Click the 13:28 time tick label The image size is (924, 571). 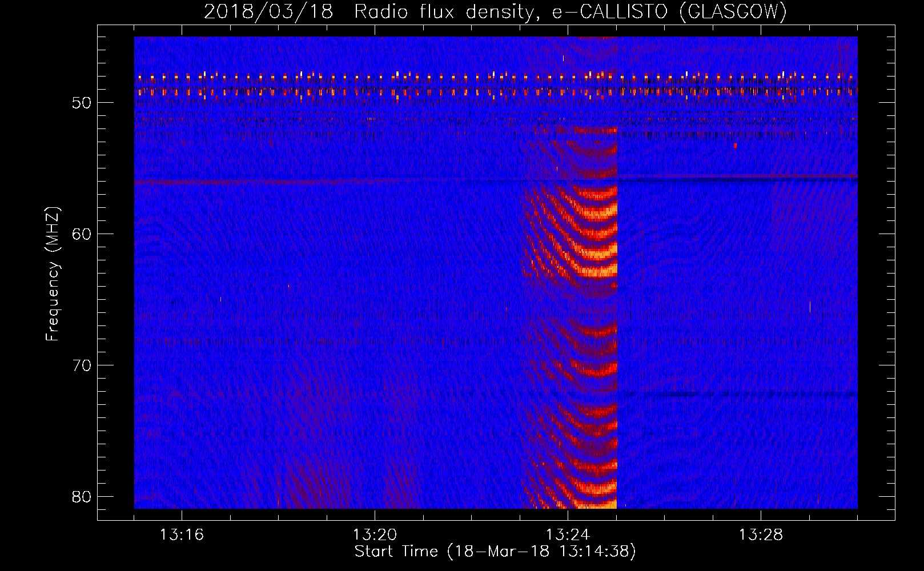(x=761, y=535)
